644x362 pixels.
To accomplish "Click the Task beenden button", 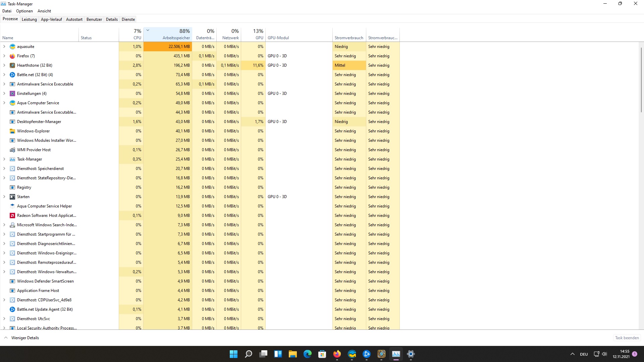I will pyautogui.click(x=627, y=338).
